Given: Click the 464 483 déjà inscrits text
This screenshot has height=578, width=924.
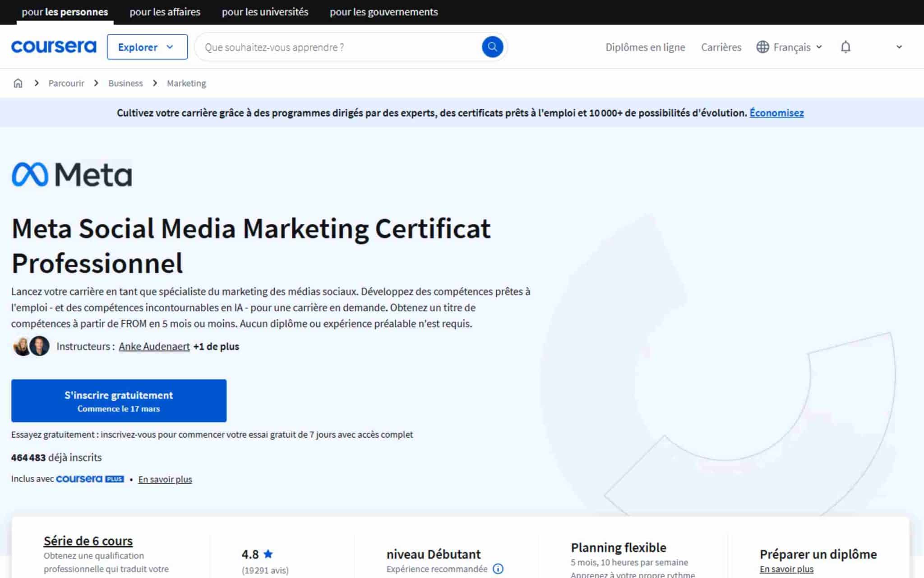Looking at the screenshot, I should pos(56,457).
